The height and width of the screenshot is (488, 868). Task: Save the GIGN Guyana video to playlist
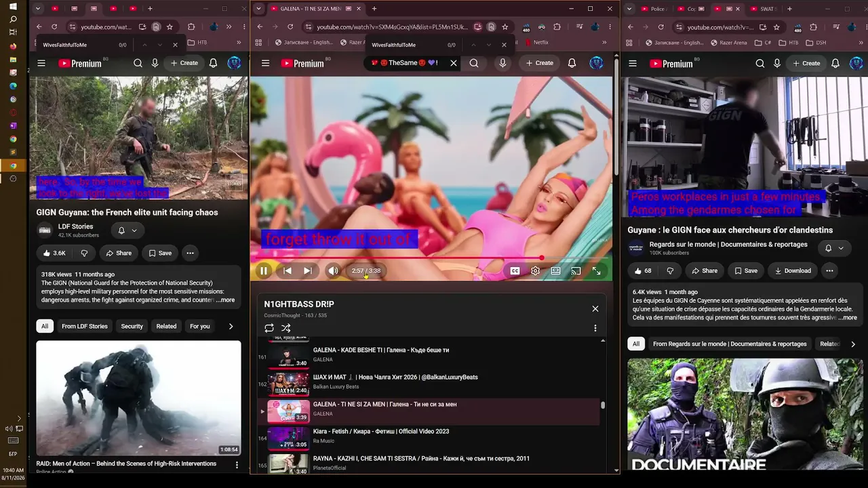click(x=160, y=253)
